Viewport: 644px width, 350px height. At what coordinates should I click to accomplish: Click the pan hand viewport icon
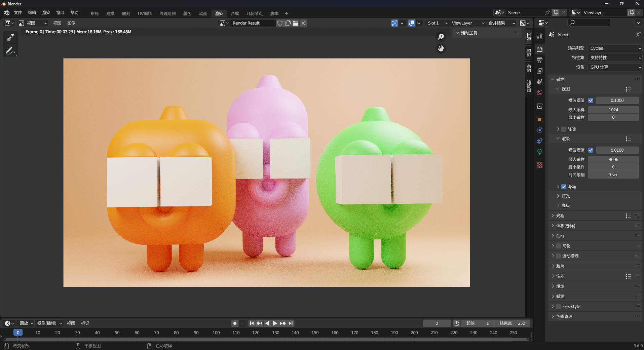point(441,48)
